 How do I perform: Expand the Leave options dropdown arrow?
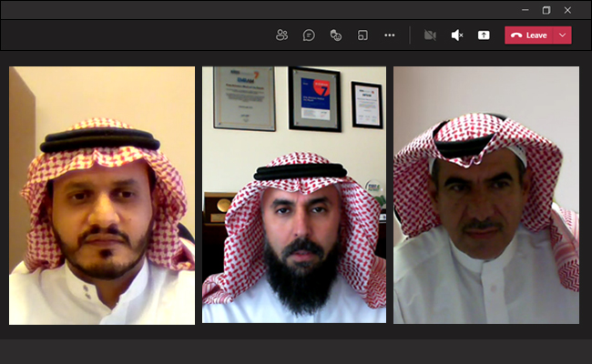click(x=563, y=35)
